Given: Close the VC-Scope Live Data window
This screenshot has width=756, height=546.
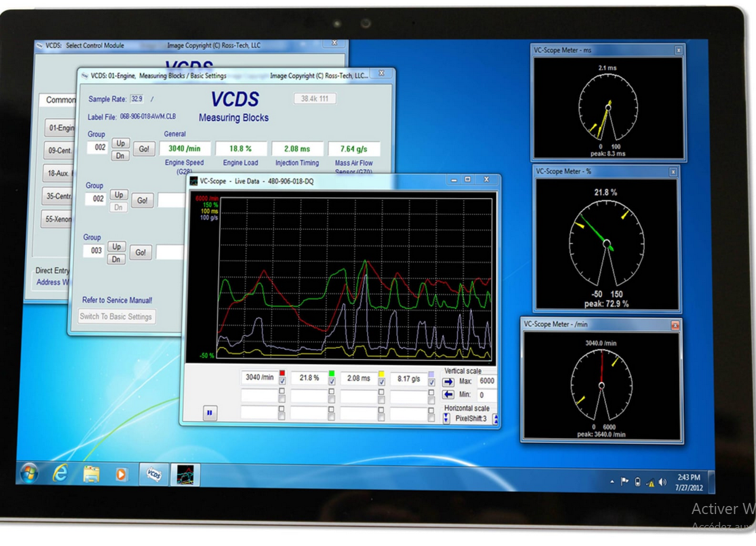Looking at the screenshot, I should [x=486, y=180].
